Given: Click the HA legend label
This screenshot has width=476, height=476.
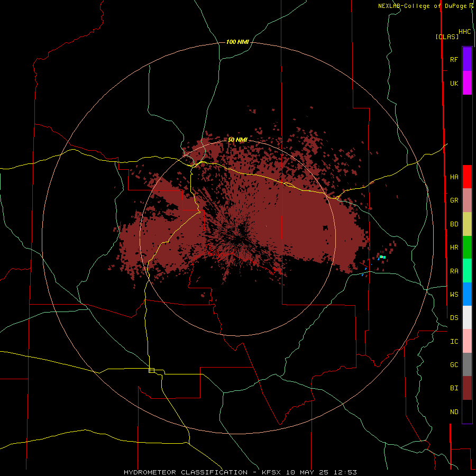Looking at the screenshot, I should [x=454, y=177].
